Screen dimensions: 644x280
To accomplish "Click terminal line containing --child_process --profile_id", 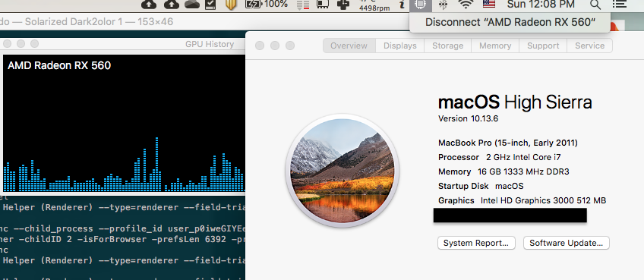I will point(123,228).
